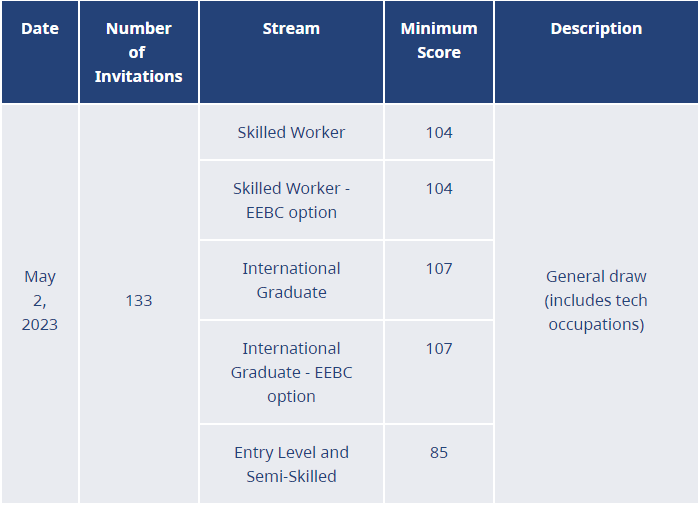Select International Graduate - EEBC option cell
Screen dimensions: 700x505
[291, 372]
